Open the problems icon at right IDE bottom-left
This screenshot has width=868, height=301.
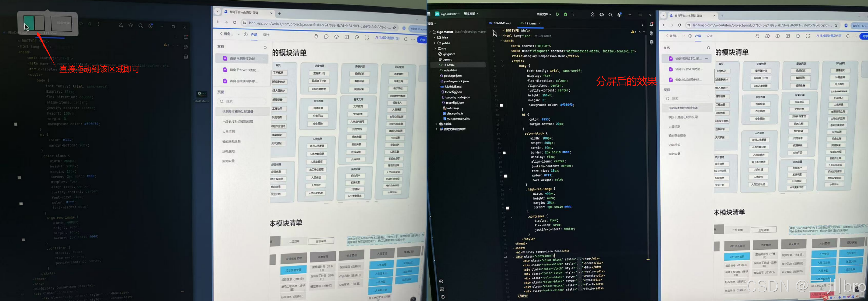coord(443,297)
